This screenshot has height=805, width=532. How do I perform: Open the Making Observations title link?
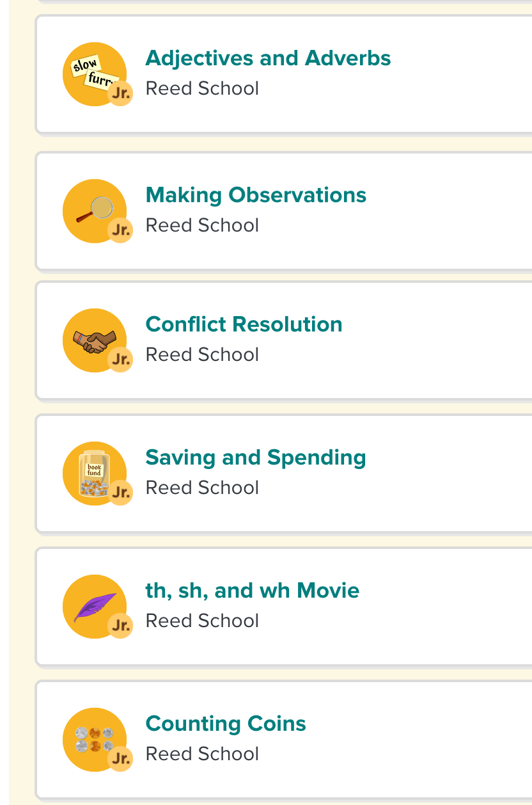pos(256,195)
